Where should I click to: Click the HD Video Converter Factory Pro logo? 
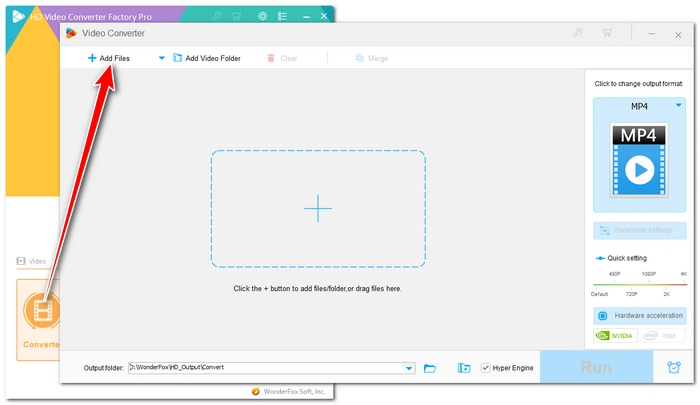coord(19,17)
